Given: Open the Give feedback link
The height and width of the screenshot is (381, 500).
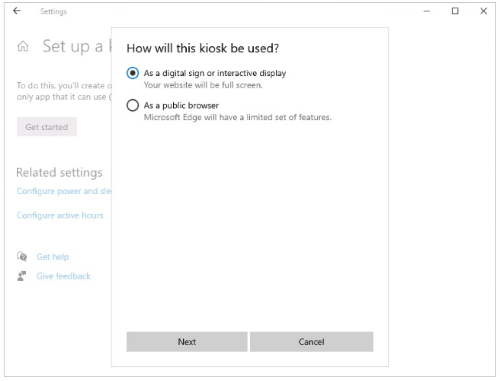Looking at the screenshot, I should [x=64, y=276].
